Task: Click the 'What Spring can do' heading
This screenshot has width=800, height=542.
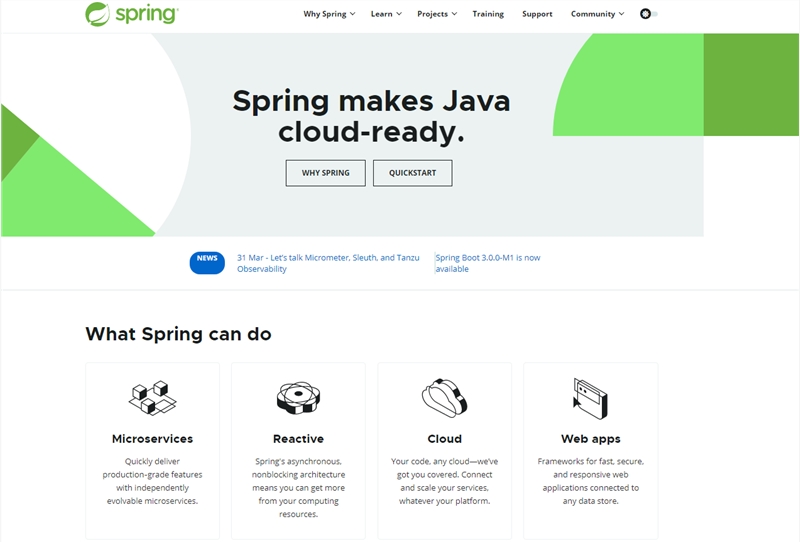Action: (x=178, y=334)
